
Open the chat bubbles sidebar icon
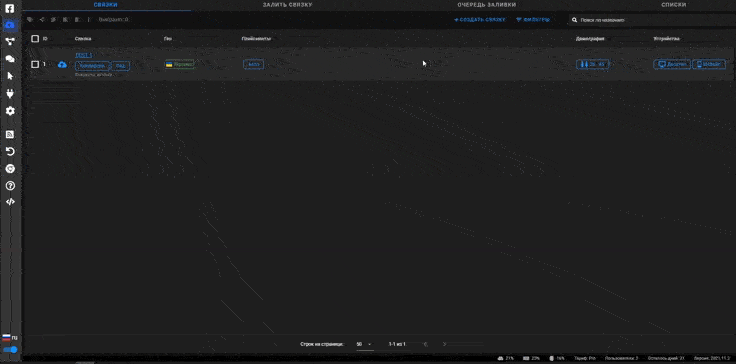tap(10, 59)
